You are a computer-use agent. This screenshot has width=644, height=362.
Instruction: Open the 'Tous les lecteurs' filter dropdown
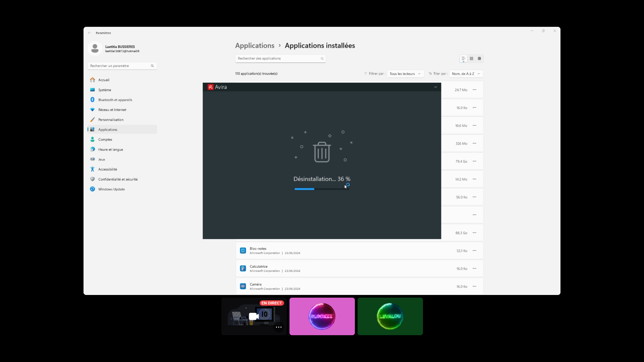405,74
